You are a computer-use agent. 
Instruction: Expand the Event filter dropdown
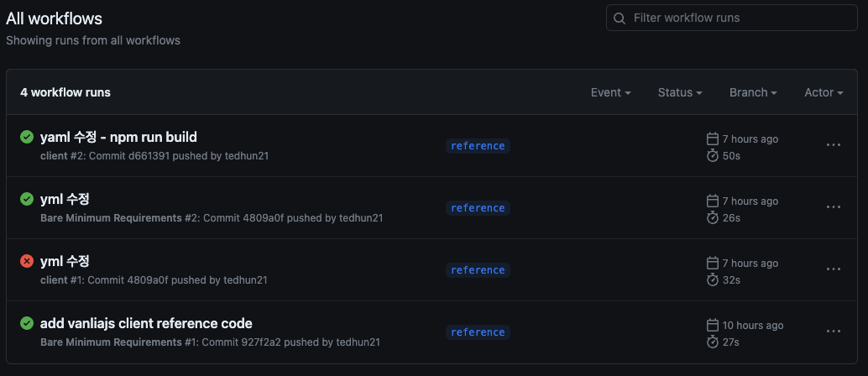pos(610,92)
